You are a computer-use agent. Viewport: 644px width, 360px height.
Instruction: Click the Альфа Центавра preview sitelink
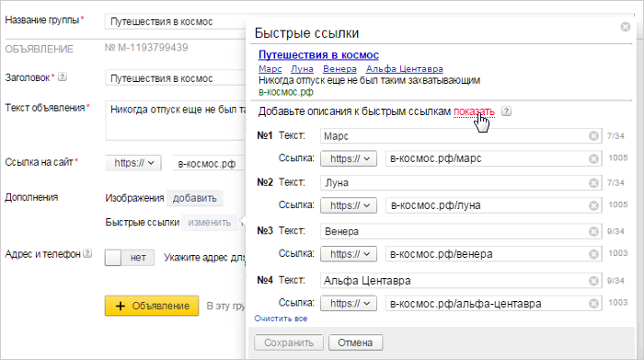pyautogui.click(x=405, y=69)
